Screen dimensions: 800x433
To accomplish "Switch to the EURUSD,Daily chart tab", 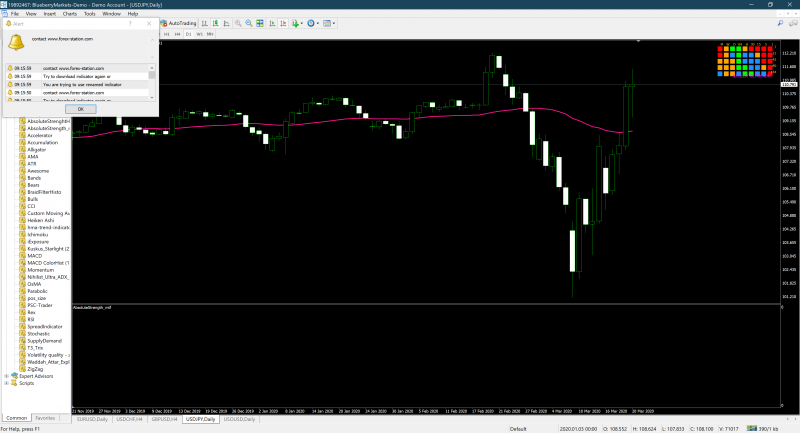I will click(x=92, y=419).
